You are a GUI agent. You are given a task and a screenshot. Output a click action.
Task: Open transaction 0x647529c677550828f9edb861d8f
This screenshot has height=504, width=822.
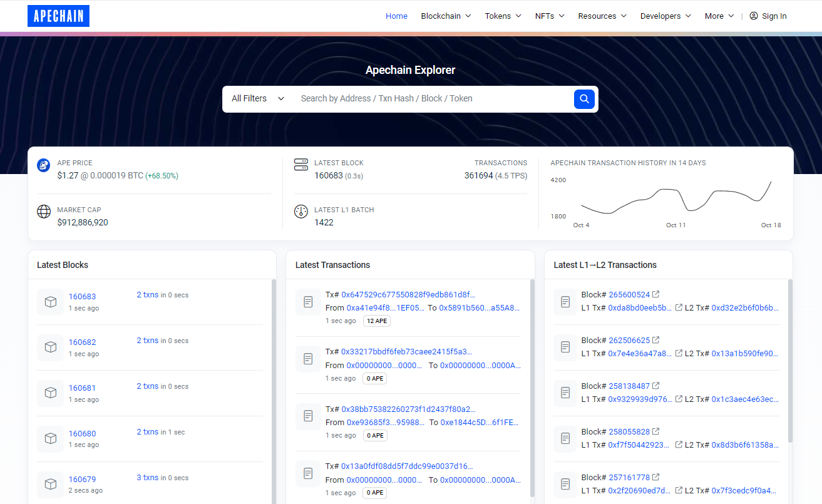pos(408,294)
